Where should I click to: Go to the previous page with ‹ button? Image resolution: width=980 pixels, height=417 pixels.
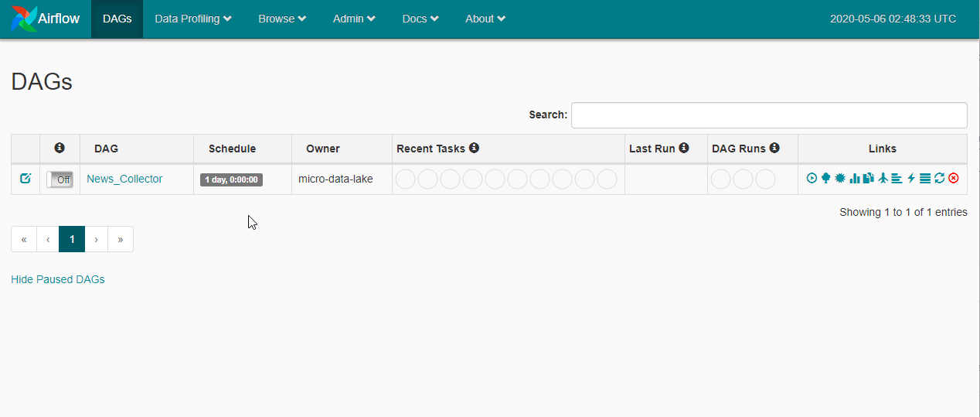coord(48,239)
